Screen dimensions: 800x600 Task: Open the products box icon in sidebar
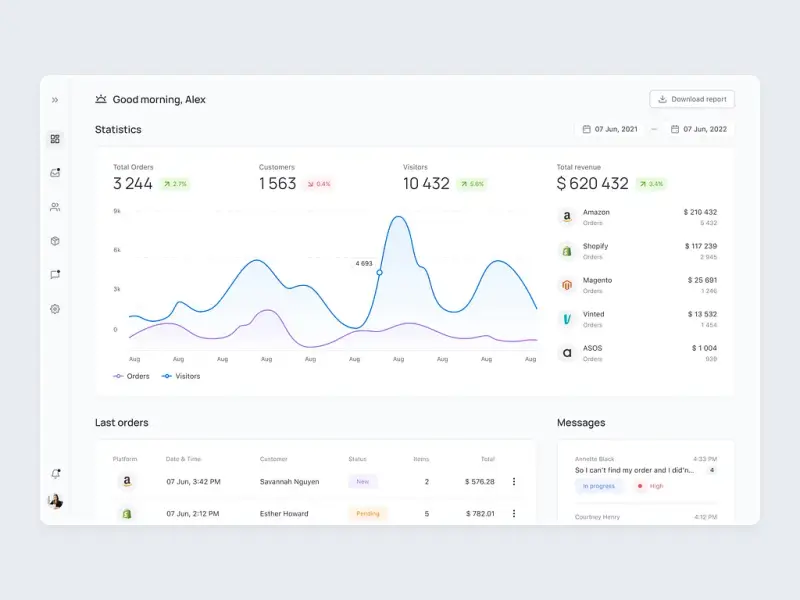coord(55,241)
